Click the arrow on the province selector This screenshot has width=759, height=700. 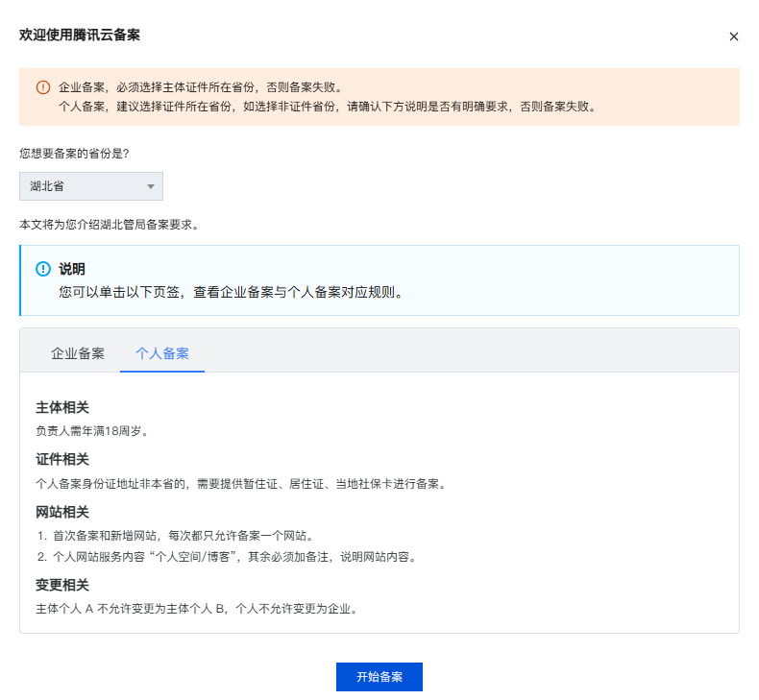coord(151,186)
